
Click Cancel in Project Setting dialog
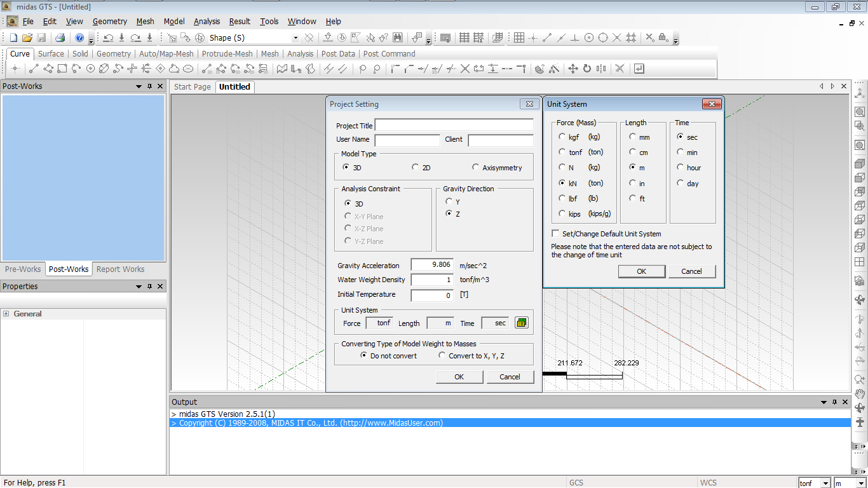(x=510, y=377)
